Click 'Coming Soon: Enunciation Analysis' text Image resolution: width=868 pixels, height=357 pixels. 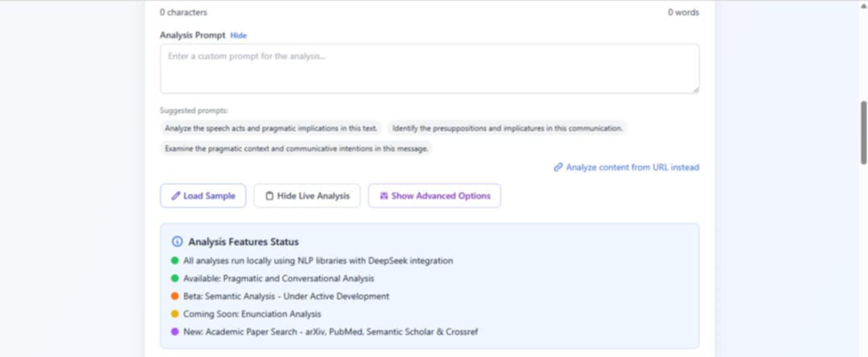(252, 314)
